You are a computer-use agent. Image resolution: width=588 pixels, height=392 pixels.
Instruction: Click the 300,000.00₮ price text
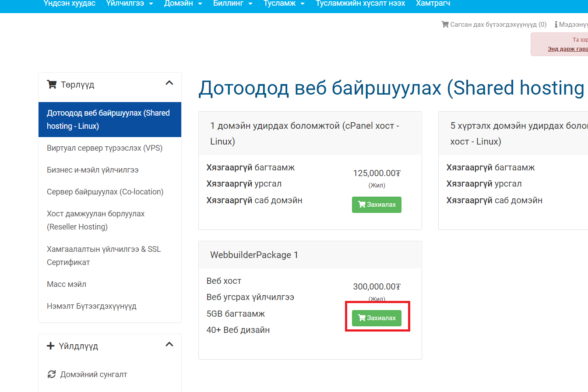[377, 286]
